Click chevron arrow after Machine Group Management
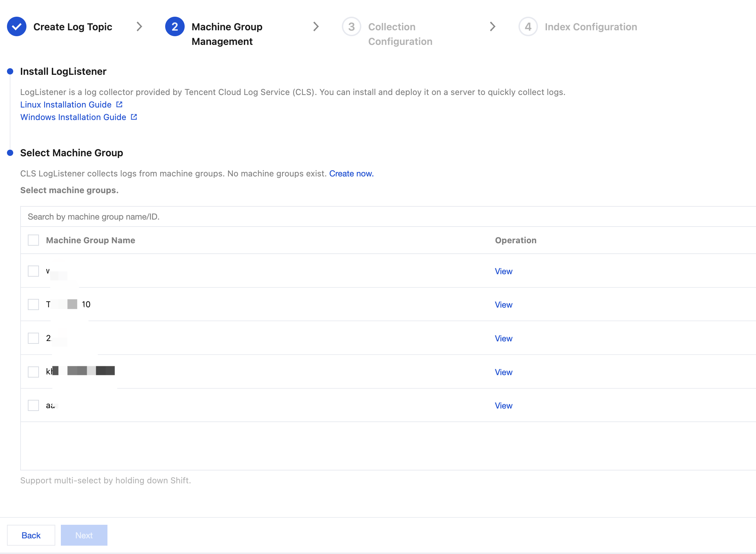The width and height of the screenshot is (756, 554). (316, 26)
